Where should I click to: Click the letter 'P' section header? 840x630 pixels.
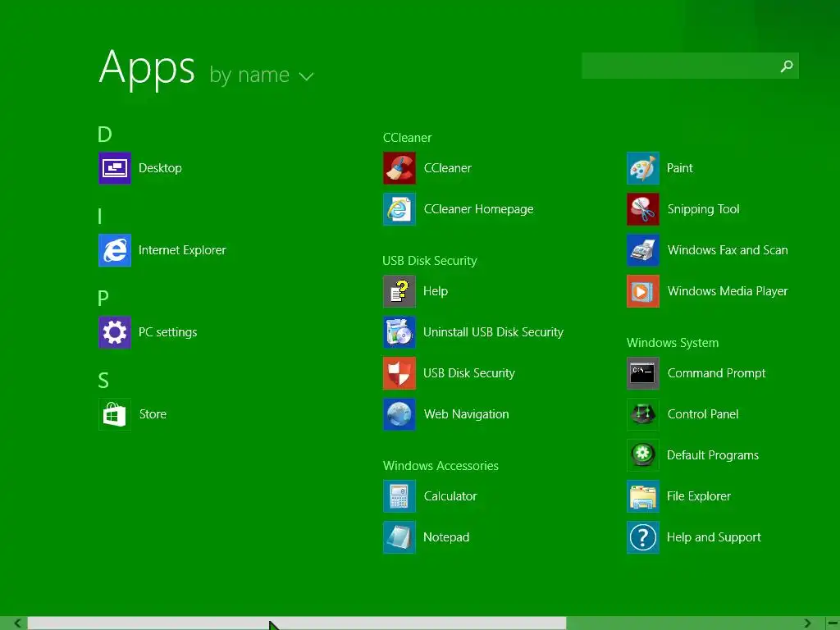(x=103, y=299)
